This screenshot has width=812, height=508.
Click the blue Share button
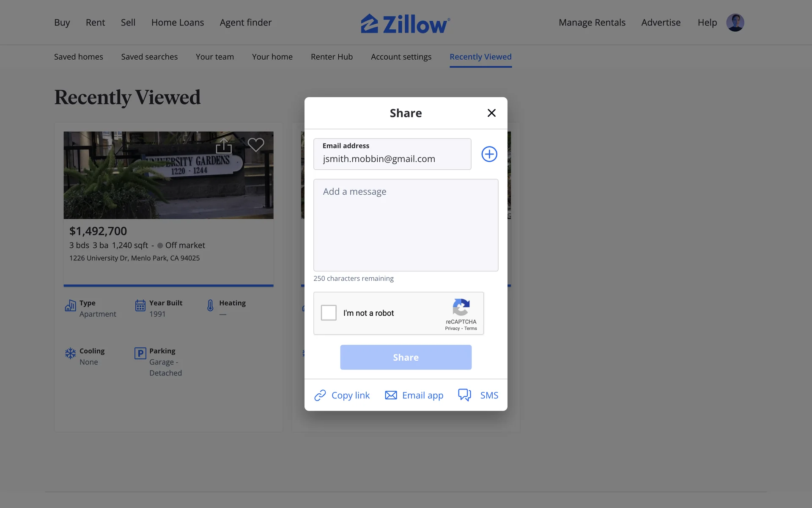click(x=406, y=357)
